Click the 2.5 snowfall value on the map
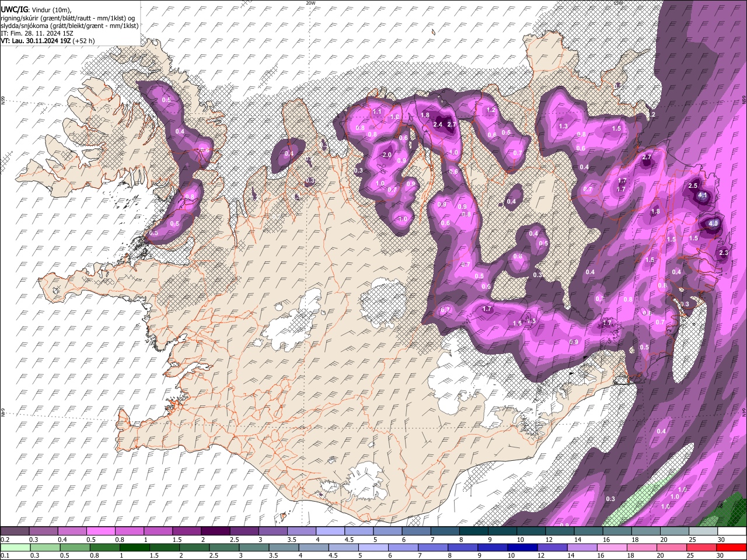Viewport: 747px width, 560px height. tap(693, 185)
